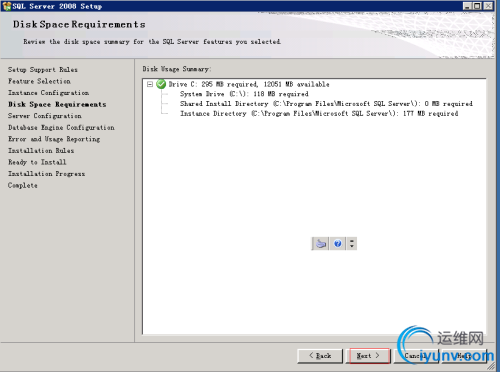The width and height of the screenshot is (500, 372).
Task: Go back with the Back button
Action: 320,356
